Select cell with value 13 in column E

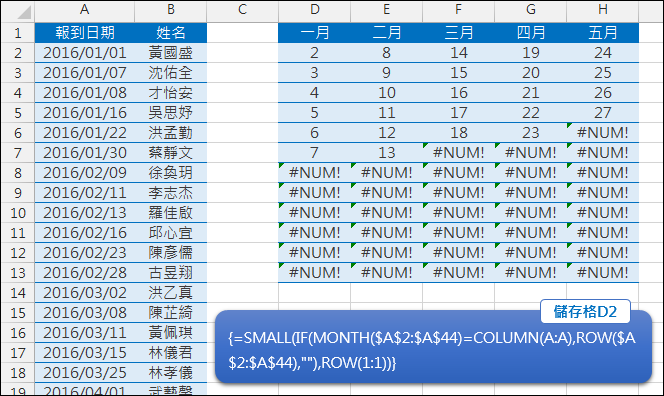point(386,153)
